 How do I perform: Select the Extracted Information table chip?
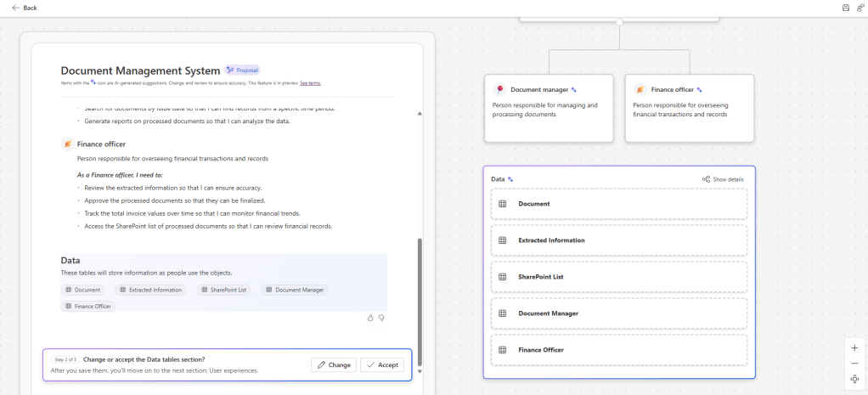(x=150, y=290)
